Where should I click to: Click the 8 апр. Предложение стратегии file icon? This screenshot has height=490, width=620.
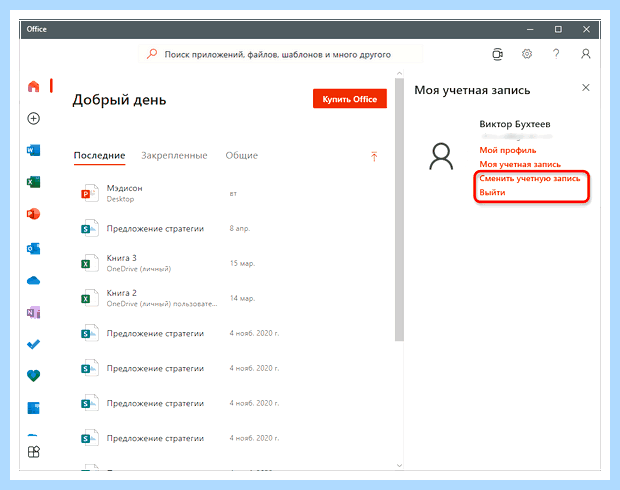coord(90,228)
